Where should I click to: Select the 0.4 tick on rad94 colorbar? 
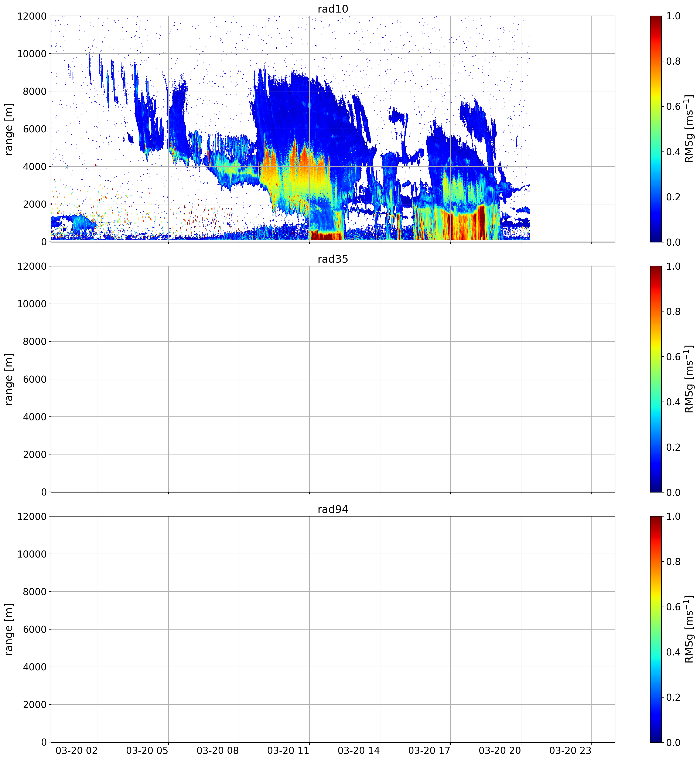tap(673, 652)
